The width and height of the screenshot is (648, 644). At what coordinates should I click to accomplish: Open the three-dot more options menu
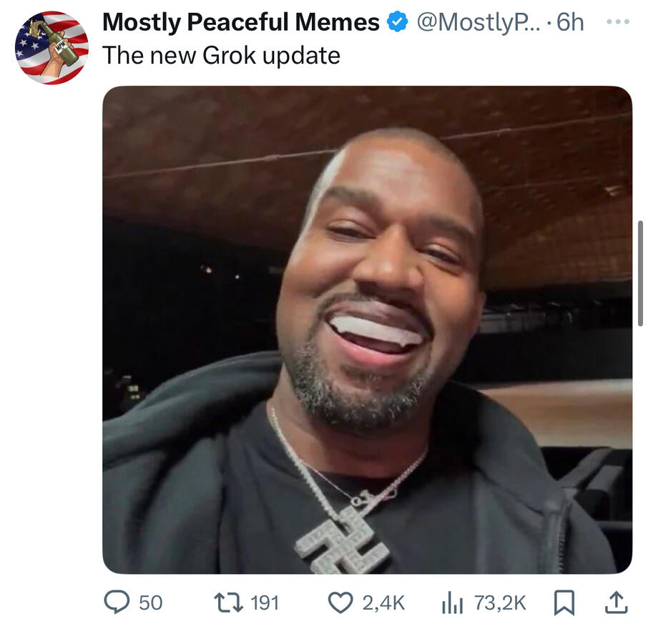coord(617,21)
